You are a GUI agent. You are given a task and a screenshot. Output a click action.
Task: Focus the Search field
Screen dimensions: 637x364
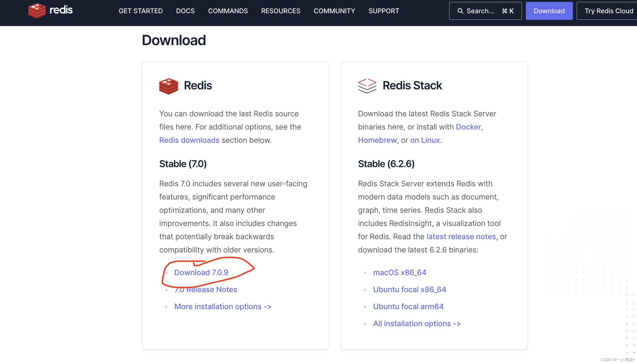[x=485, y=11]
